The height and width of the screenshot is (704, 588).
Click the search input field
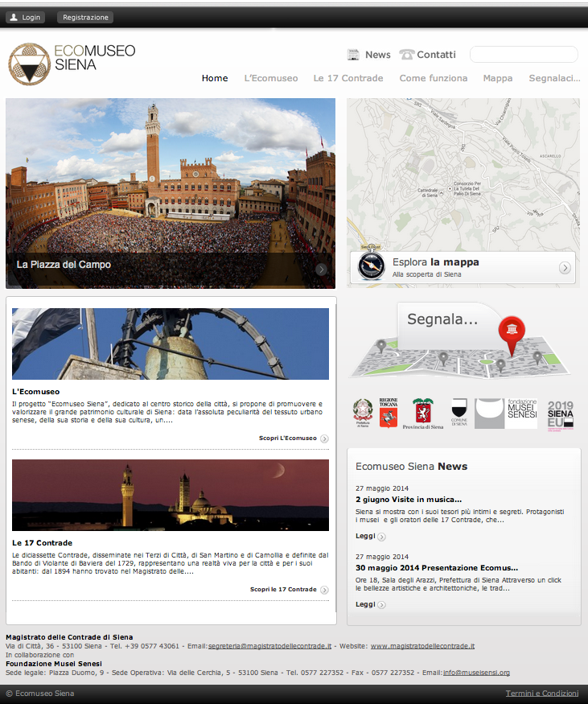[x=524, y=55]
